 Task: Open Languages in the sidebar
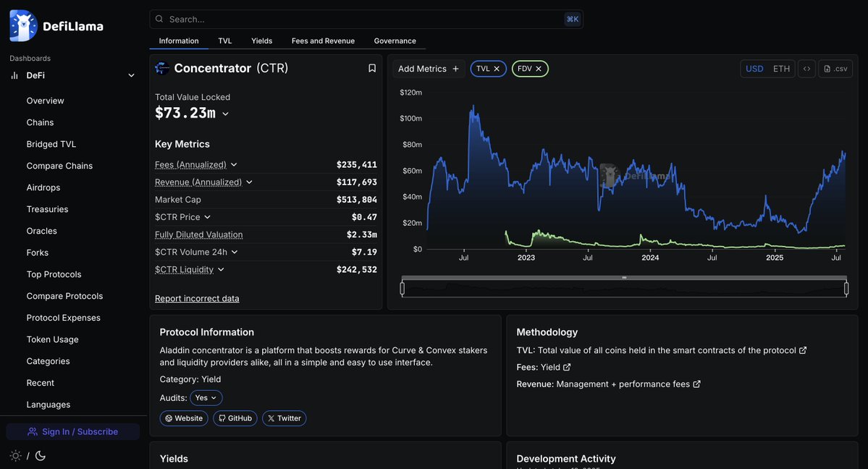49,405
